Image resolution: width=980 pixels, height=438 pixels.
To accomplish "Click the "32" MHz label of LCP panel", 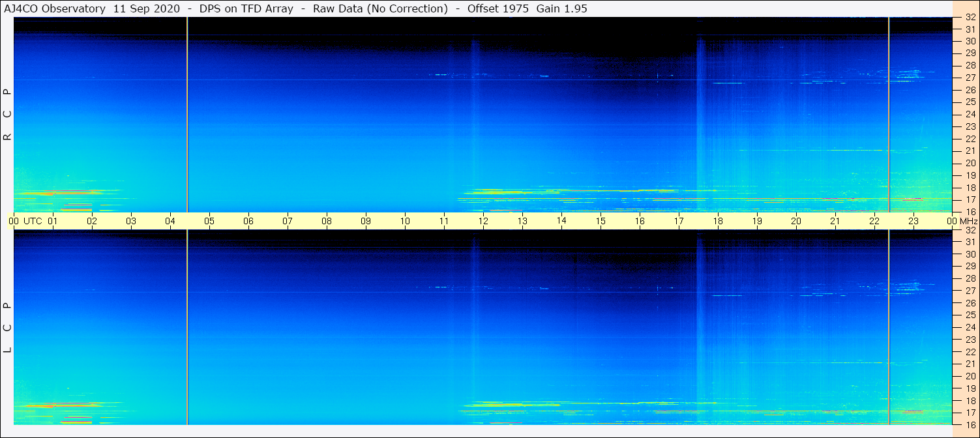I will point(970,230).
